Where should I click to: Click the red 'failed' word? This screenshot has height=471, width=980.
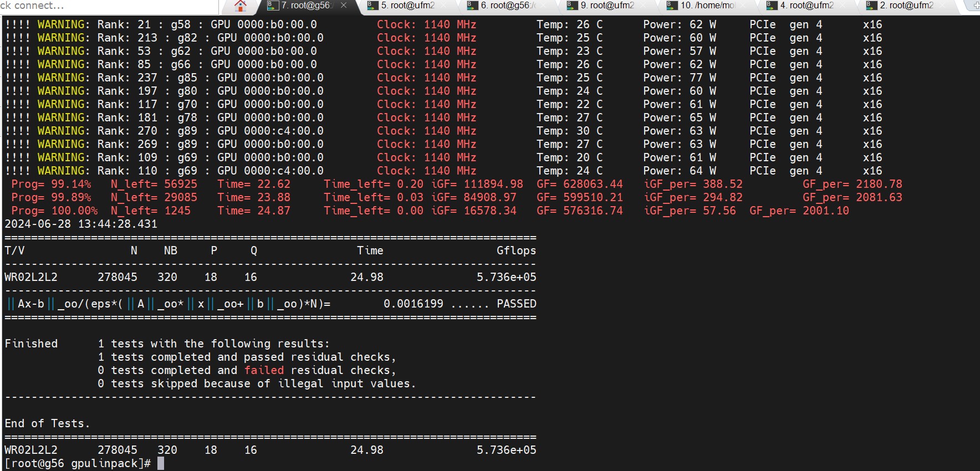264,370
